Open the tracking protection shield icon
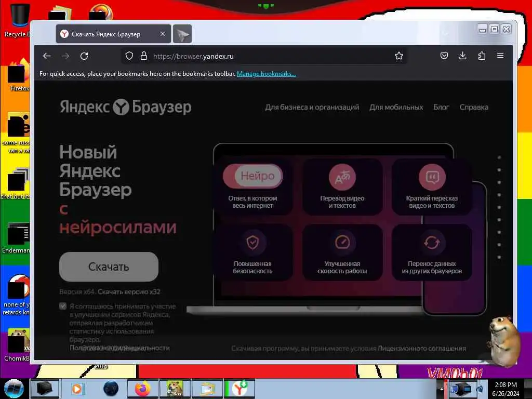Screen dimensions: 532x399 129,56
